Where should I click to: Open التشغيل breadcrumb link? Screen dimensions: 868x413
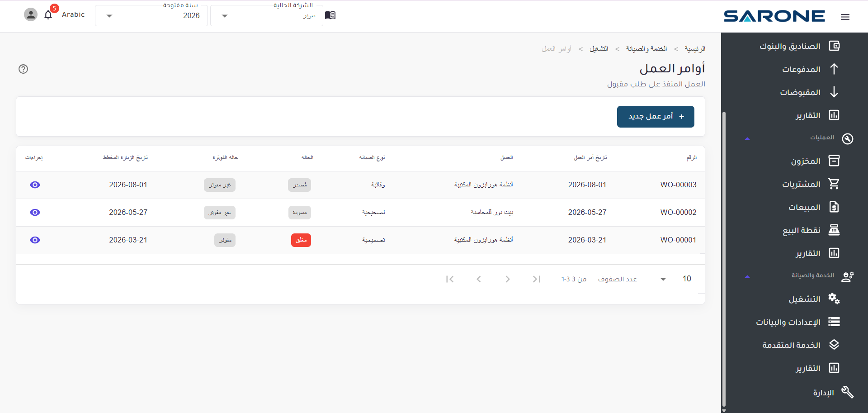click(599, 48)
